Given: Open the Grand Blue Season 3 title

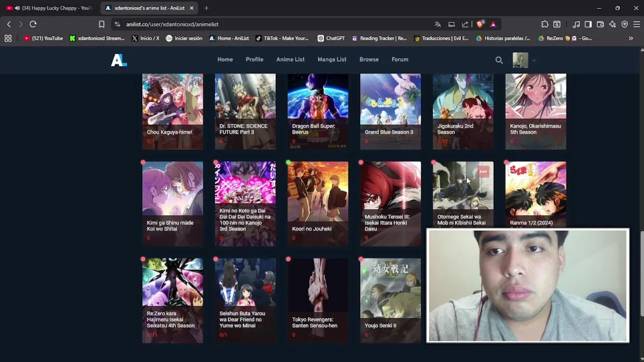Looking at the screenshot, I should 389,132.
